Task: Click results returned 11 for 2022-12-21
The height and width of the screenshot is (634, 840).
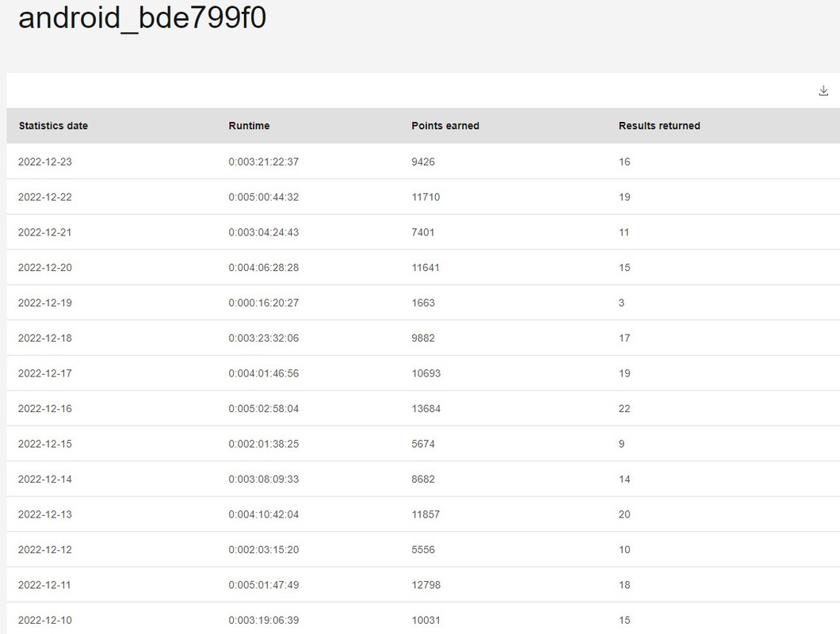Action: [x=624, y=232]
